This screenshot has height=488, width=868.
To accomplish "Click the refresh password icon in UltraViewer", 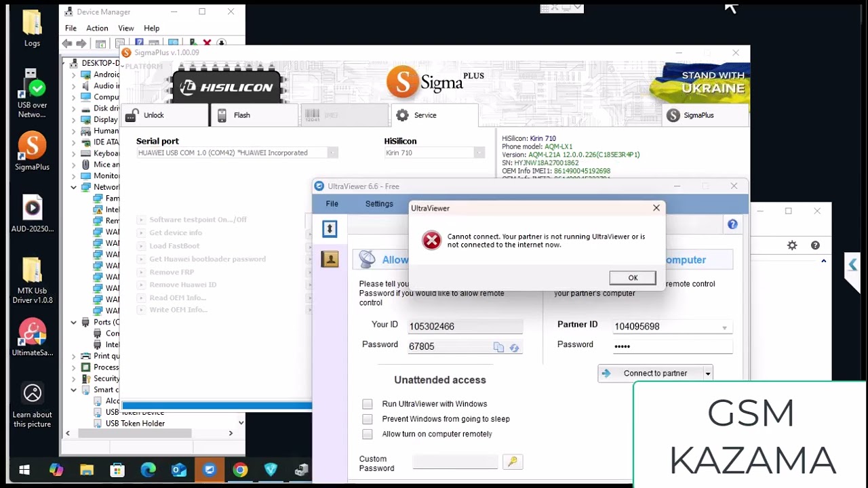I will (x=514, y=347).
